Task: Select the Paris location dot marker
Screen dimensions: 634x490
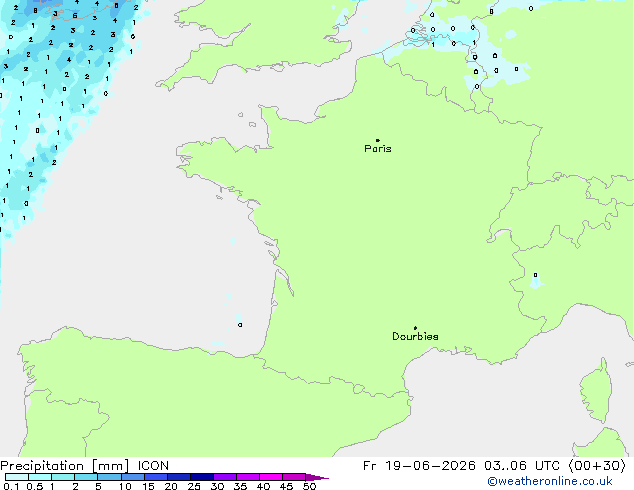Action: click(x=378, y=140)
